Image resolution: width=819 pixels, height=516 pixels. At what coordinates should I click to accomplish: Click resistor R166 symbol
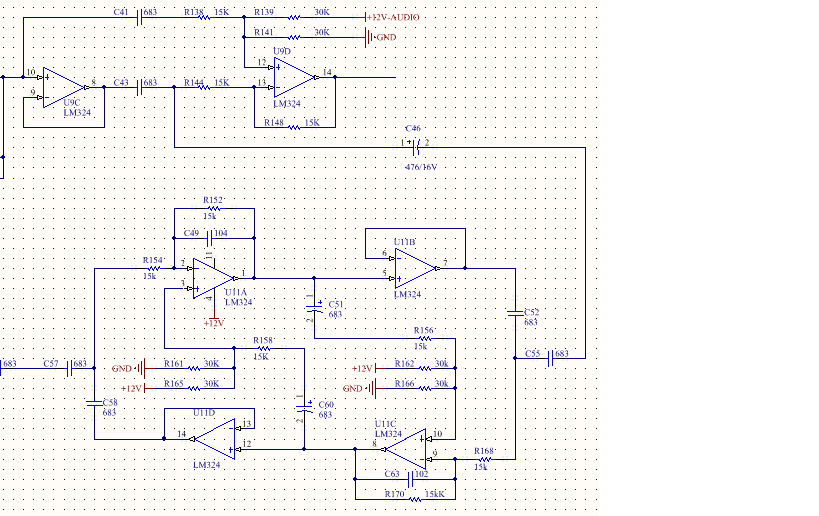[x=425, y=389]
